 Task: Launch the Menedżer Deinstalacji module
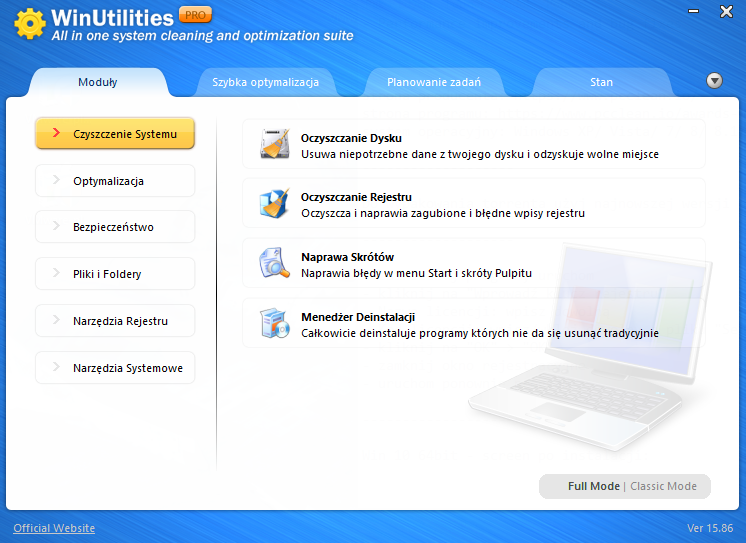click(x=474, y=323)
